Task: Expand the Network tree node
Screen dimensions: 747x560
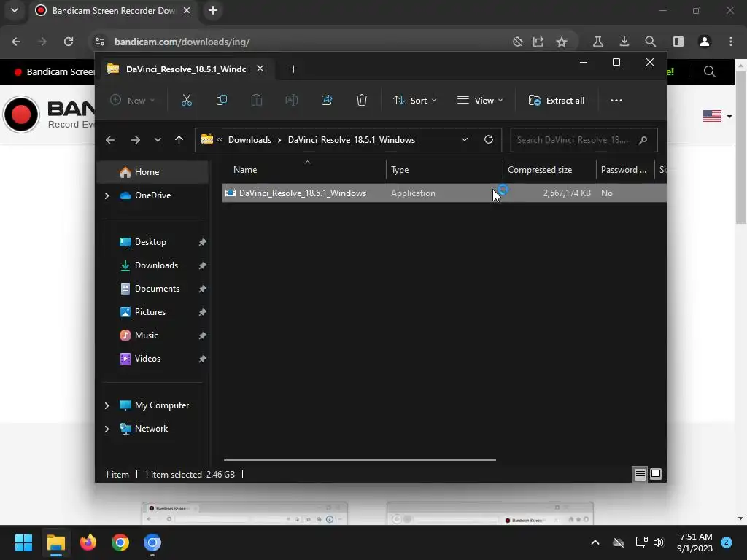Action: (107, 429)
